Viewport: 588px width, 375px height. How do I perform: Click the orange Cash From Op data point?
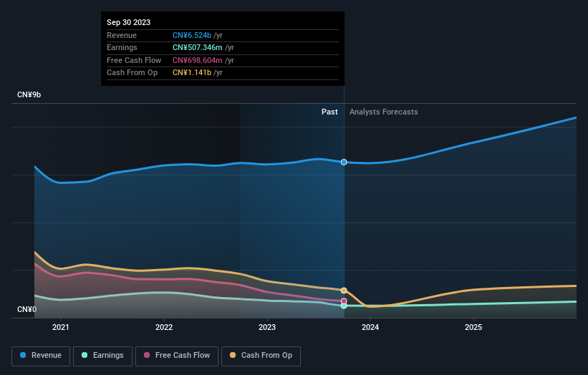(x=344, y=291)
